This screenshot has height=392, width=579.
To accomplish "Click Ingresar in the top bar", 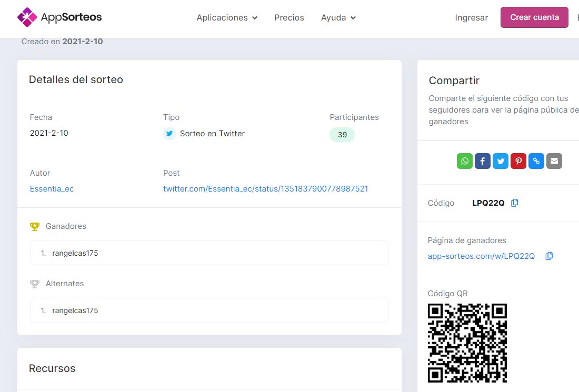I will [x=471, y=17].
